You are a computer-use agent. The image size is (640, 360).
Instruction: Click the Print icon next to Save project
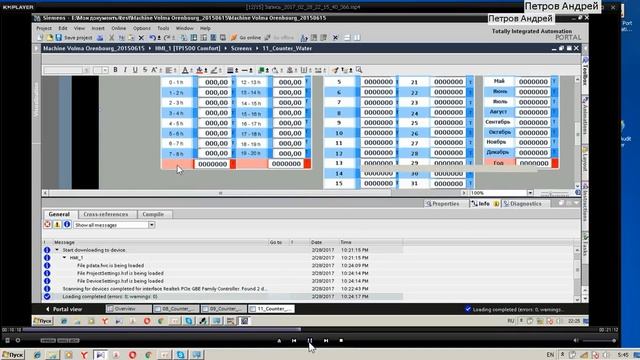[x=100, y=38]
